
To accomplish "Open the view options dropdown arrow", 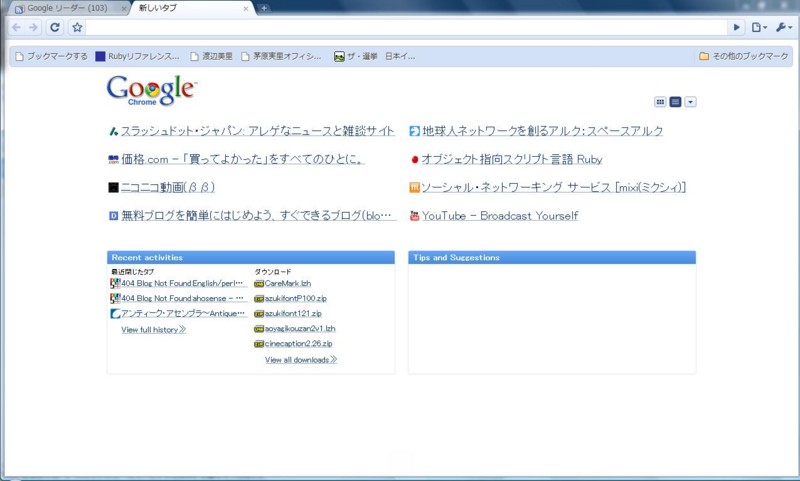I will pos(690,102).
